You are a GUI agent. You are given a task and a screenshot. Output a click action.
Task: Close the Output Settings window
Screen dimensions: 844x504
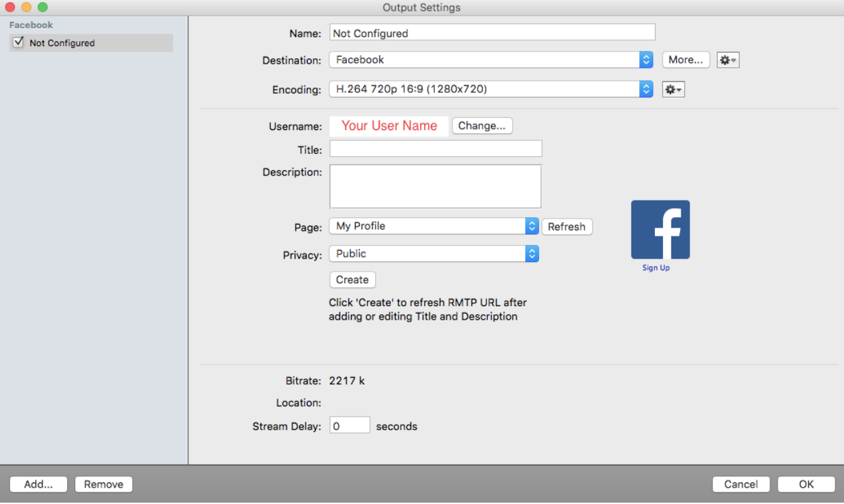point(10,7)
